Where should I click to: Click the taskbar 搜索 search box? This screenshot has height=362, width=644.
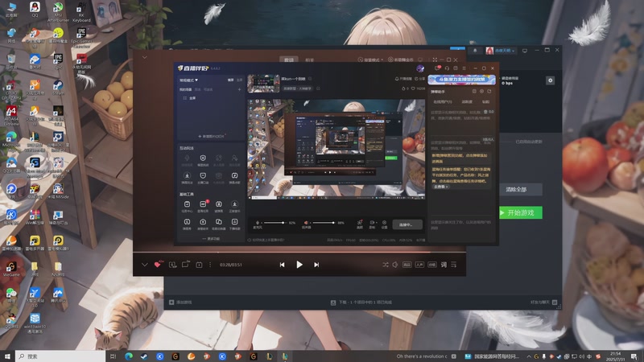[60, 356]
